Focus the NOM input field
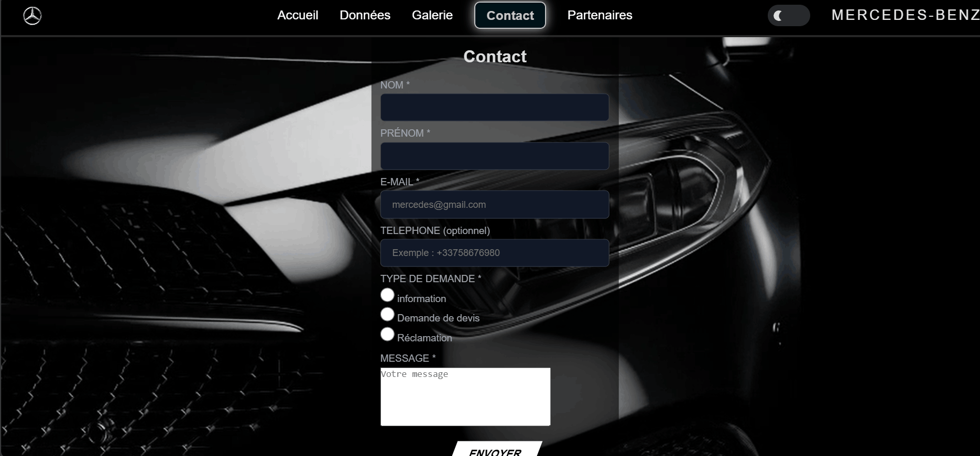The image size is (980, 456). [x=494, y=107]
